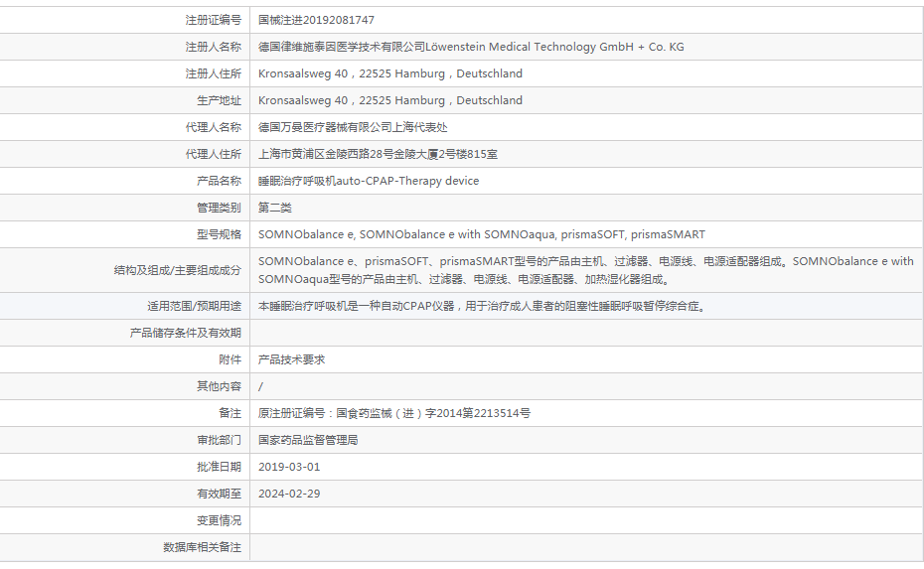Click the 产品名称 label
This screenshot has height=569, width=924.
coord(219,181)
